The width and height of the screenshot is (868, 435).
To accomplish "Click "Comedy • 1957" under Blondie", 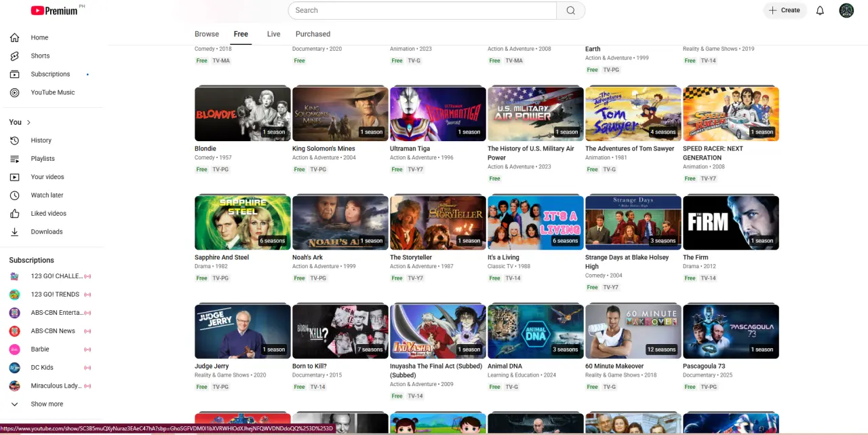I will 213,157.
